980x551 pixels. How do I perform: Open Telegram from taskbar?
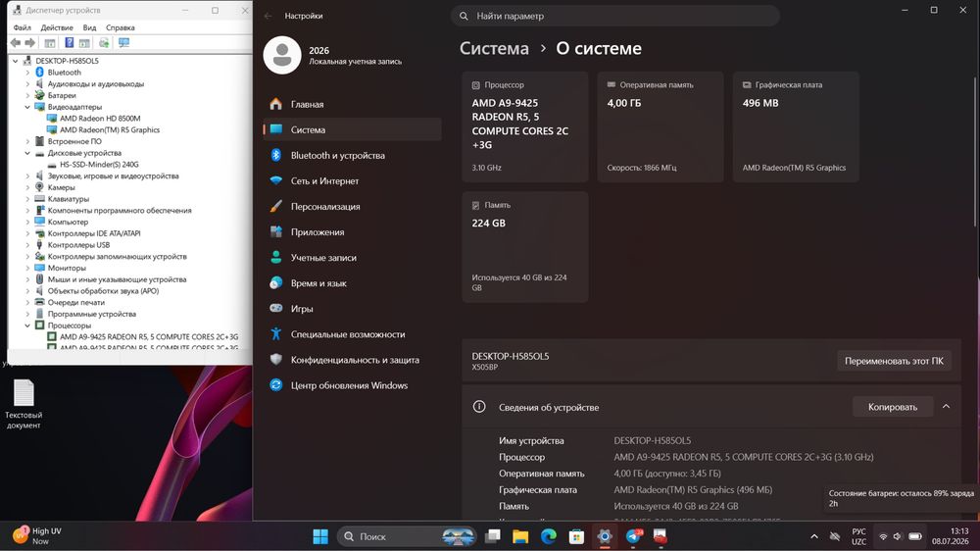[x=633, y=536]
